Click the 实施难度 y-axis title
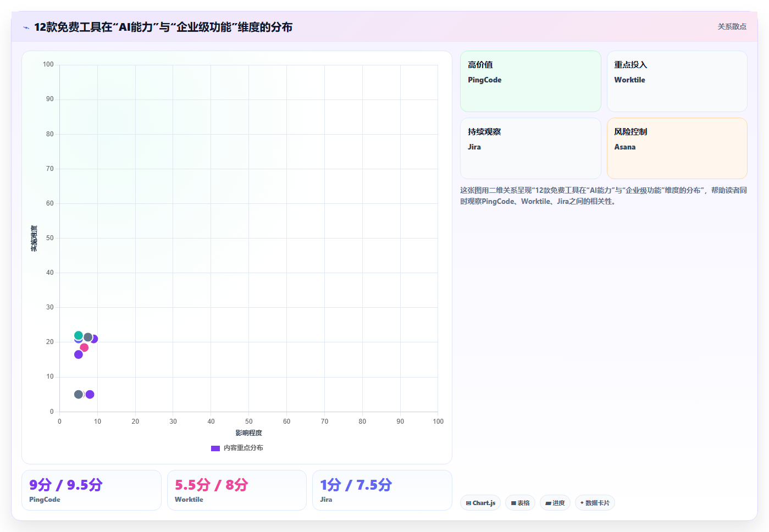This screenshot has height=532, width=769. 34,239
